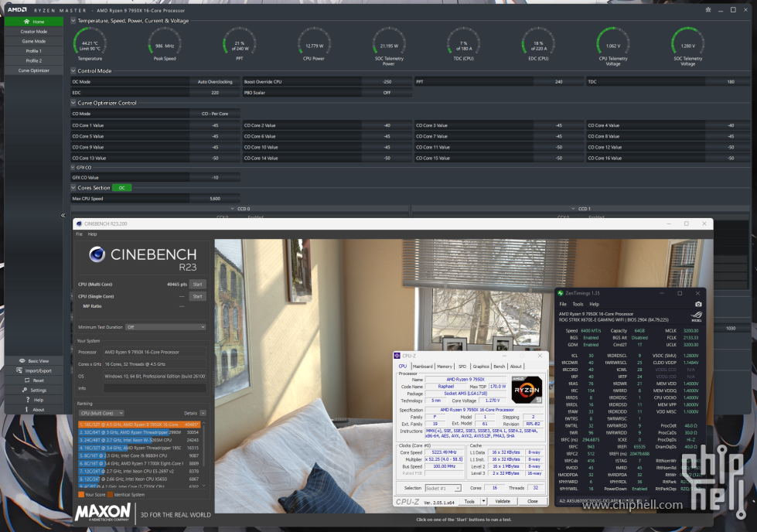
Task: Open Curve Optimizer in the sidebar
Action: [x=34, y=70]
